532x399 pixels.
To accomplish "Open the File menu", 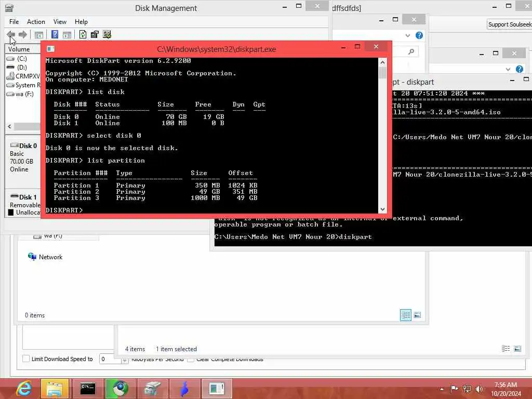I will click(x=14, y=22).
